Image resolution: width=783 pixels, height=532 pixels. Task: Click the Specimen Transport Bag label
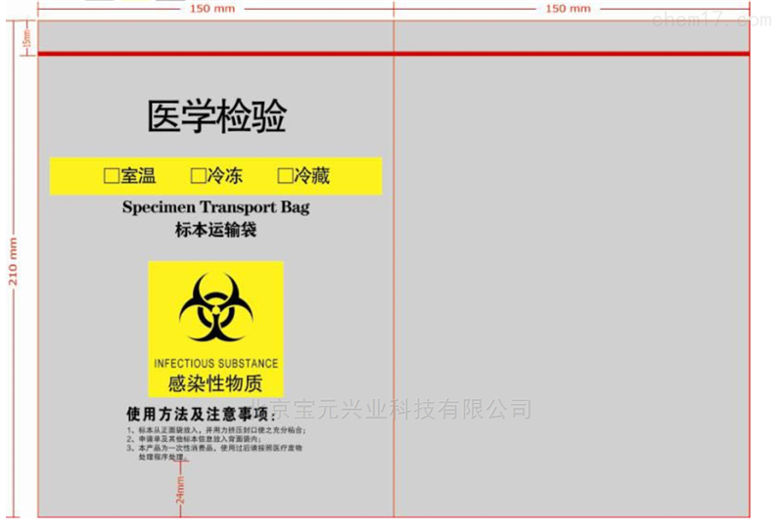pos(215,207)
